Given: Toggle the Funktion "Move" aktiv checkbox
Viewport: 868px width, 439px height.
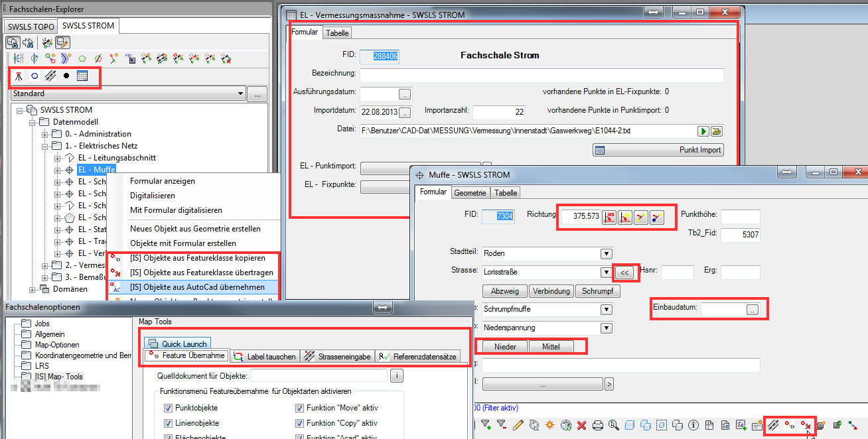Looking at the screenshot, I should pyautogui.click(x=299, y=408).
